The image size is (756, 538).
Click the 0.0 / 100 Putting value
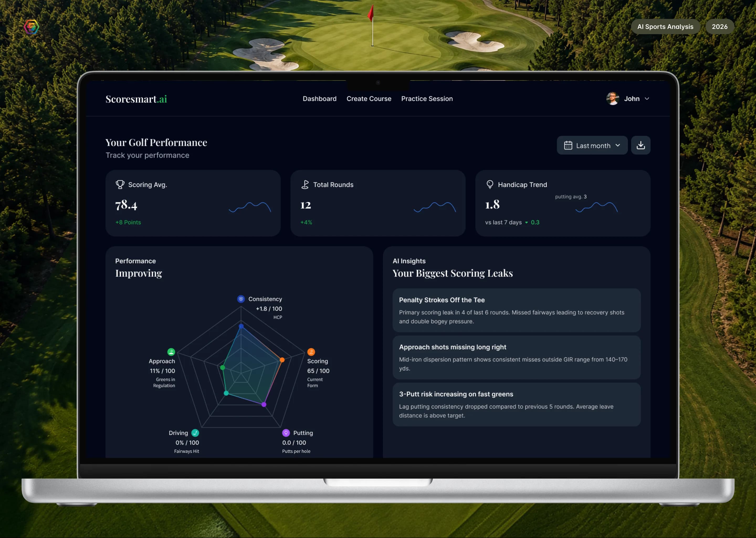(x=294, y=443)
